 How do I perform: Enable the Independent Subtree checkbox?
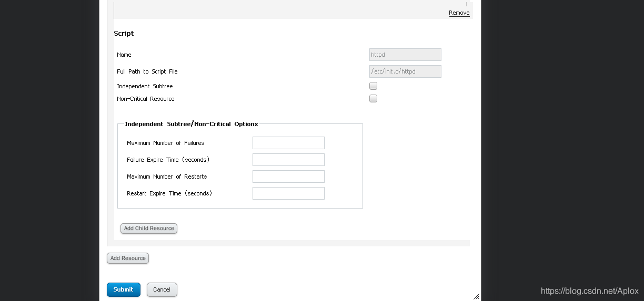tap(373, 86)
